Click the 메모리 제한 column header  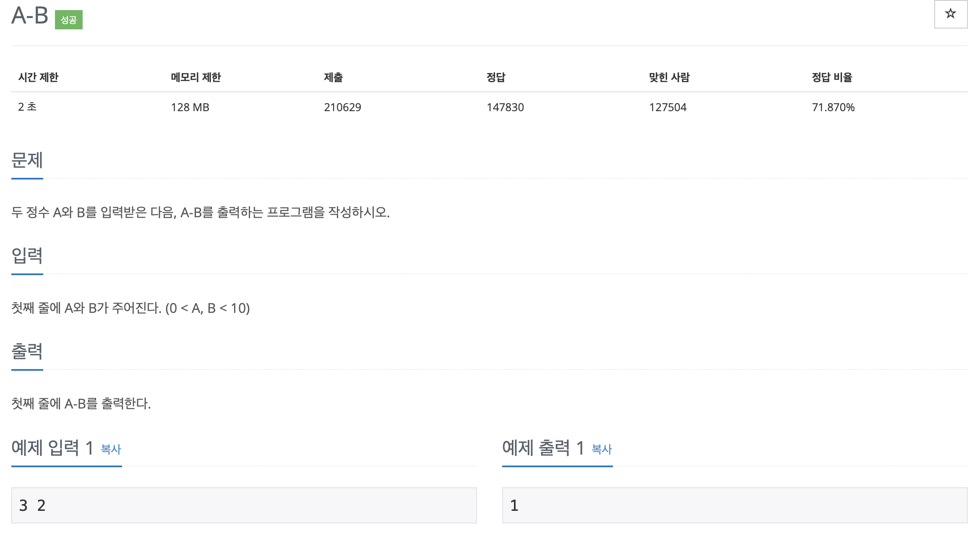[195, 77]
